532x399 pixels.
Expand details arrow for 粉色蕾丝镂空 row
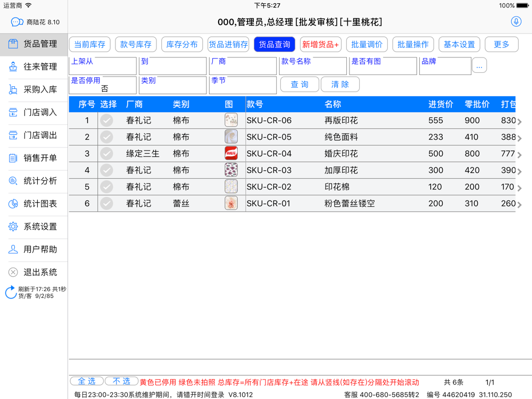(x=519, y=205)
